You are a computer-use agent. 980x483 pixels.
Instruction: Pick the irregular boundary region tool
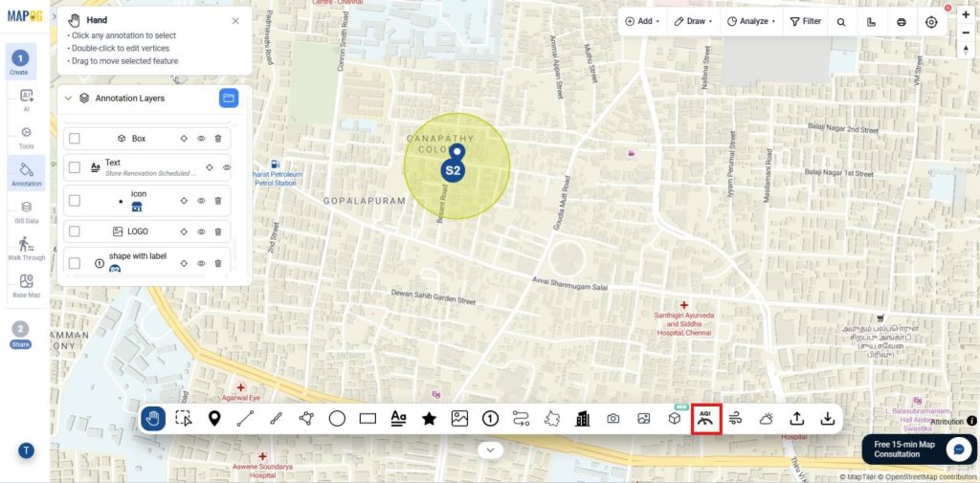551,419
